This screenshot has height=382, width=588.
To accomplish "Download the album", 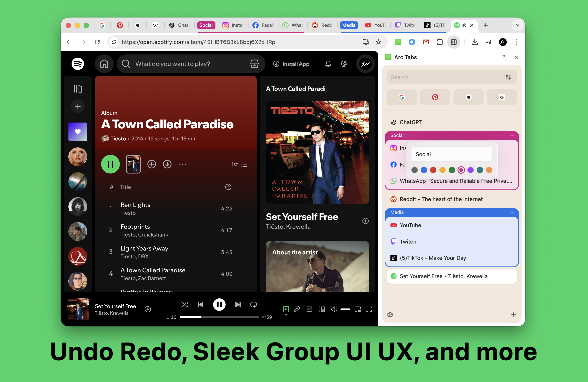I will [x=167, y=164].
